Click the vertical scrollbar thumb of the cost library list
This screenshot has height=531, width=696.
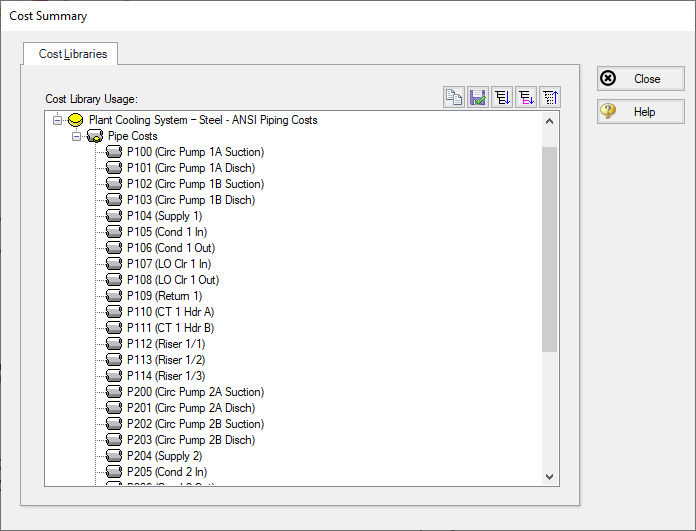pyautogui.click(x=550, y=250)
